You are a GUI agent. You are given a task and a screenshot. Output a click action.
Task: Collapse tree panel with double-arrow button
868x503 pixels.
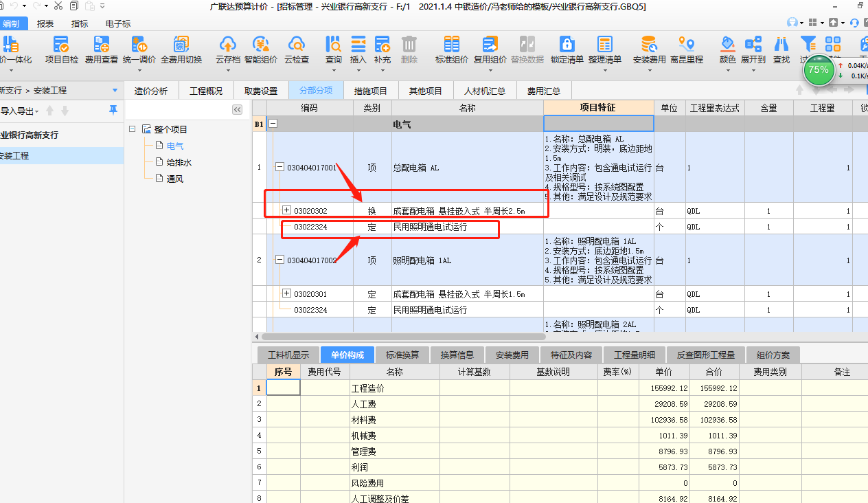click(238, 110)
